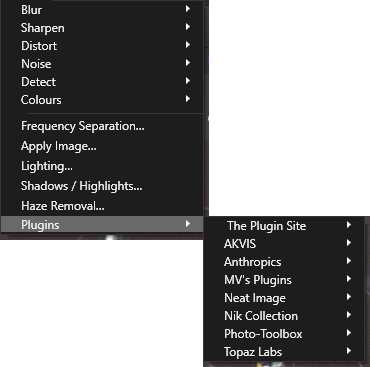The height and width of the screenshot is (367, 370).
Task: Expand the Photo-Toolbox submenu arrow
Action: 349,333
